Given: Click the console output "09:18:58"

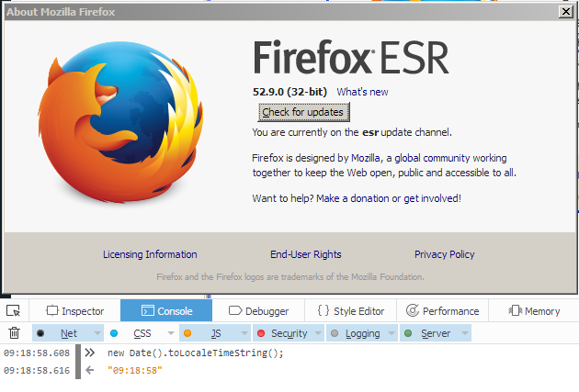Looking at the screenshot, I should click(x=135, y=370).
